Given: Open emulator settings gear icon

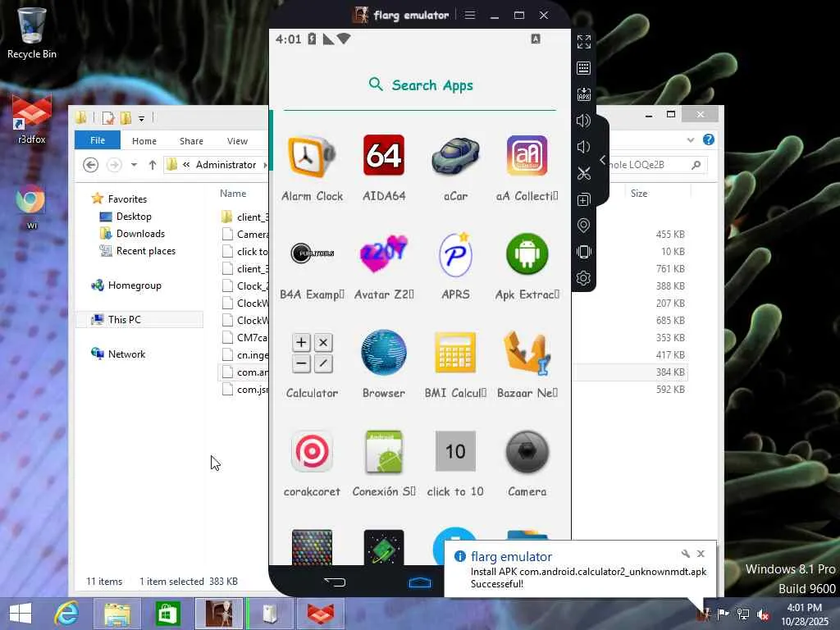Looking at the screenshot, I should pos(584,278).
